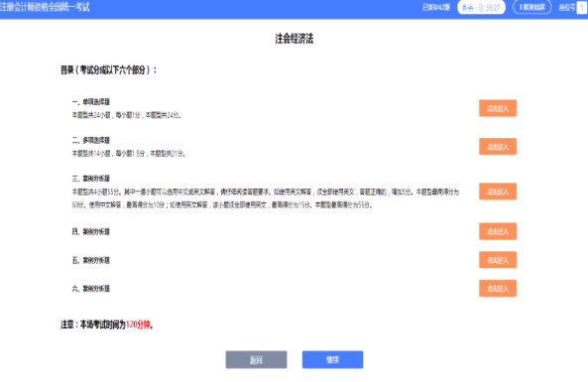Viewport: 588px width, 382px height.
Task: Enter section two 多项选择题
Action: 498,147
